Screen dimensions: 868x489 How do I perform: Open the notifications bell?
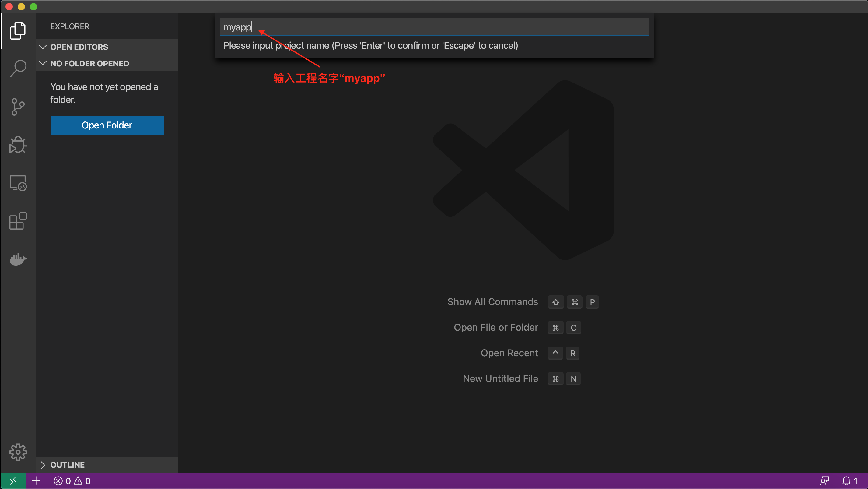click(850, 480)
